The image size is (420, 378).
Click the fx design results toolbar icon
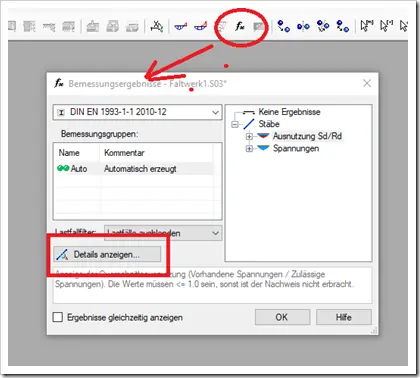pos(240,26)
